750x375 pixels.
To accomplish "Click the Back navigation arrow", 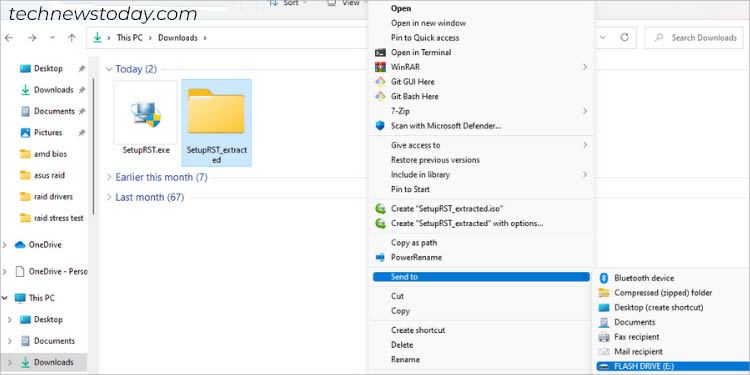I will point(9,38).
